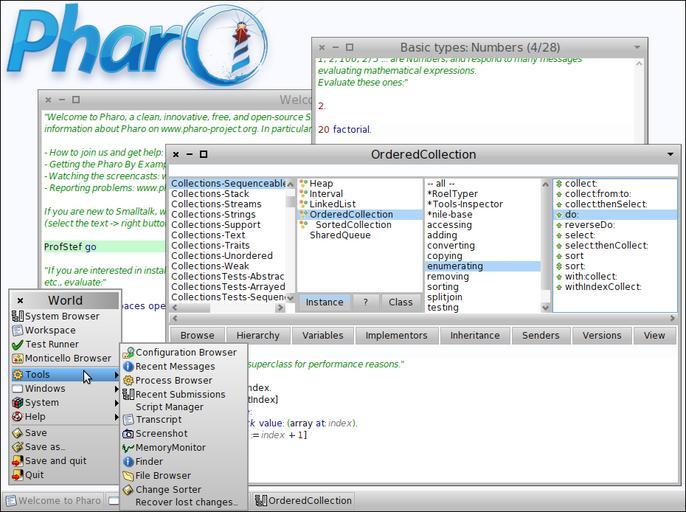Open the OrderedCollection window menu arrow
This screenshot has height=512, width=686.
coord(670,155)
